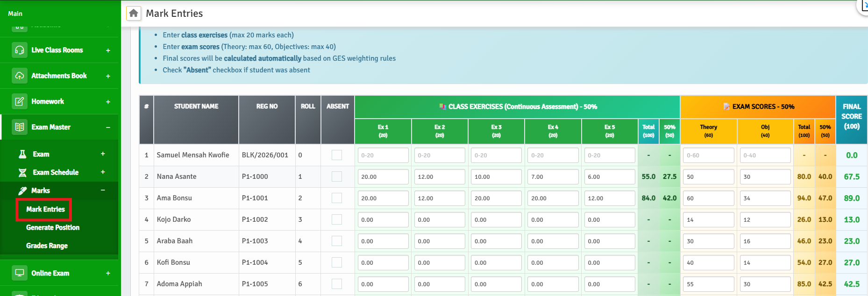868x296 pixels.
Task: Open Mark Entries in the sidebar
Action: 45,209
